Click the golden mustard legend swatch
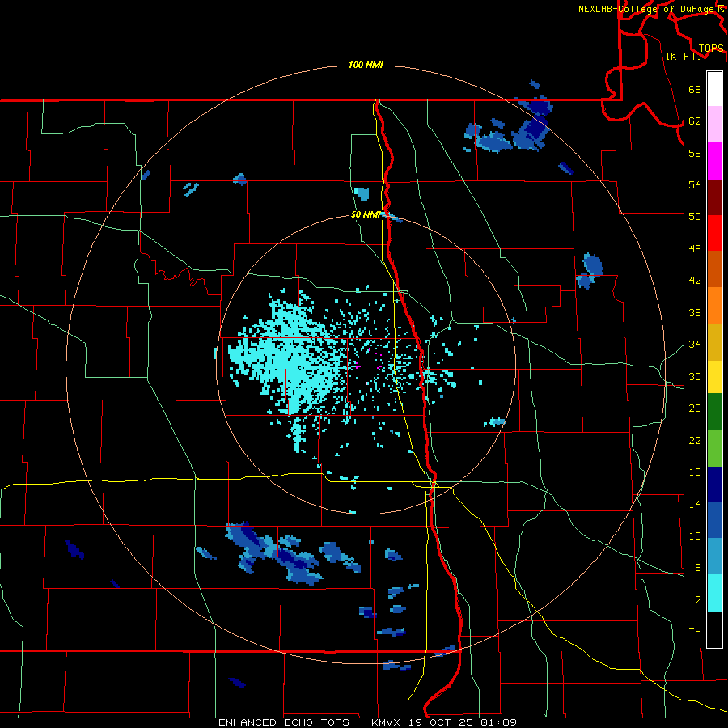The width and height of the screenshot is (728, 728). click(714, 342)
